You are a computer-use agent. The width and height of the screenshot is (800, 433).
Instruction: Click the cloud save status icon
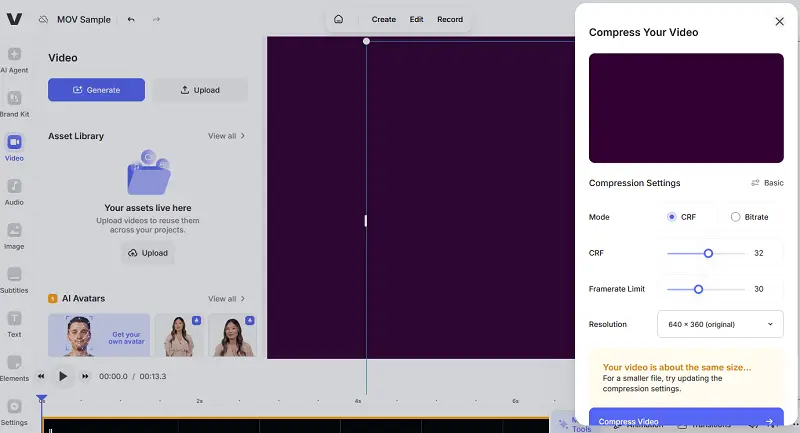43,19
